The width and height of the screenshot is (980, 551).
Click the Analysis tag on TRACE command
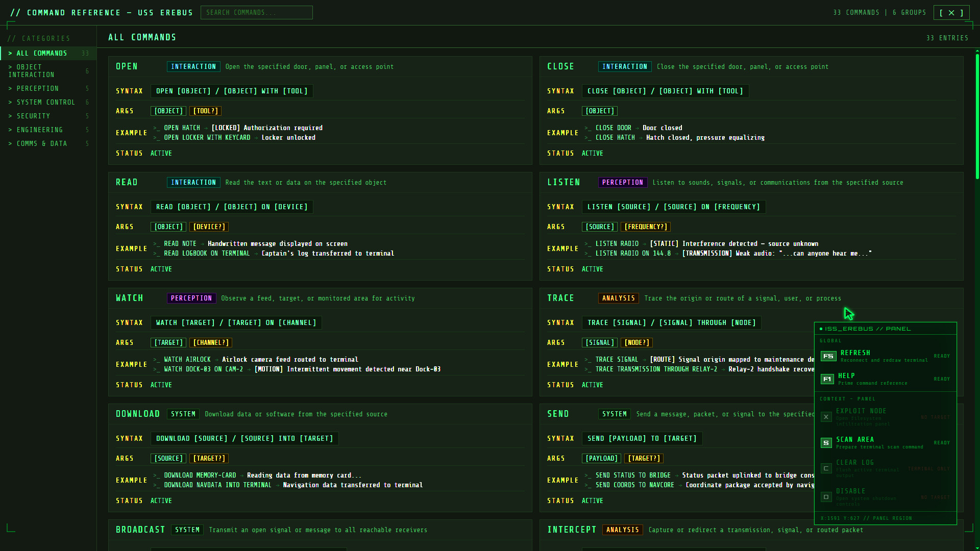(x=619, y=298)
